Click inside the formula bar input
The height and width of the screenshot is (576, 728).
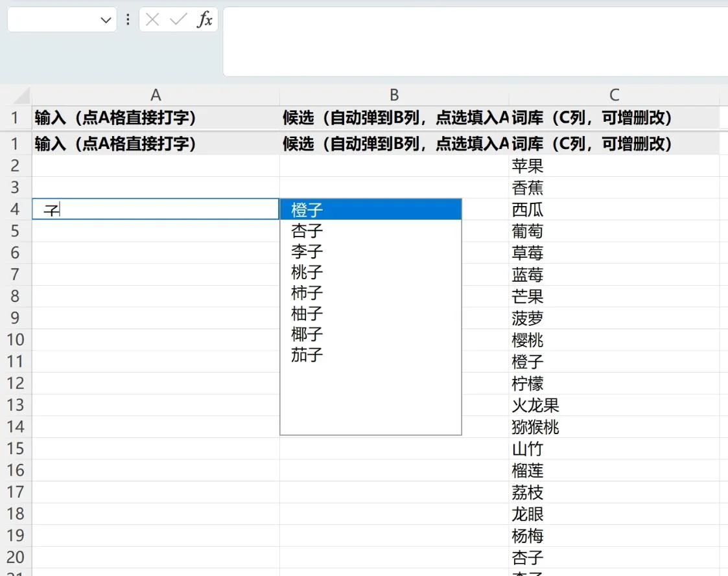[x=475, y=41]
